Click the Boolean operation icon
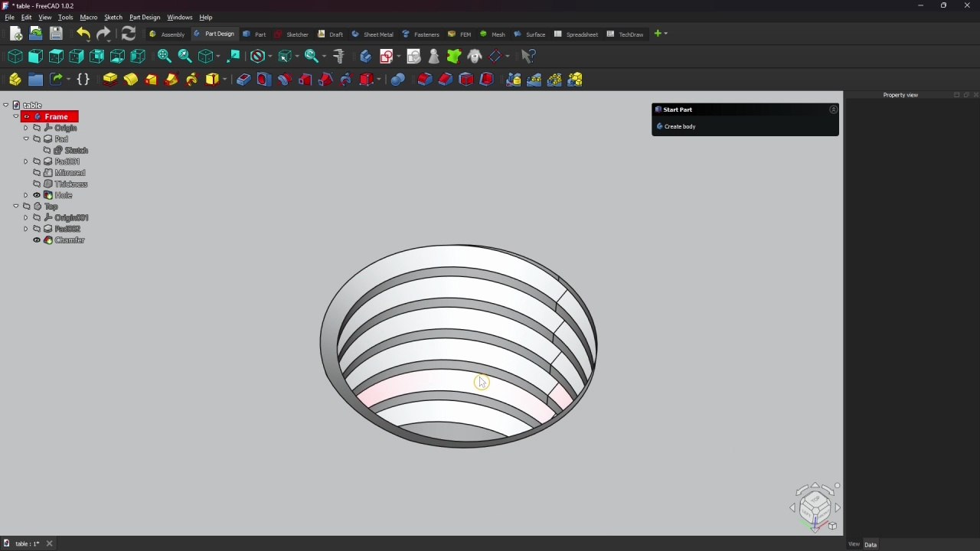This screenshot has height=551, width=980. (x=397, y=80)
